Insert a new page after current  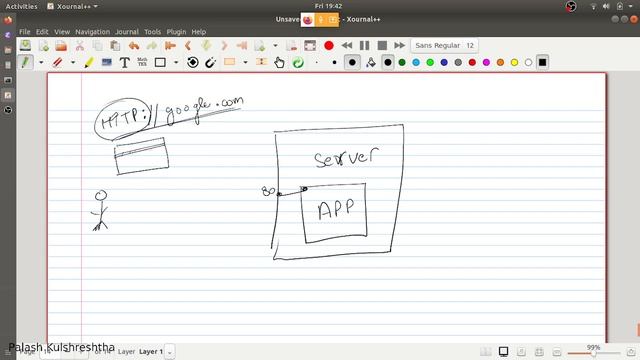click(x=260, y=45)
